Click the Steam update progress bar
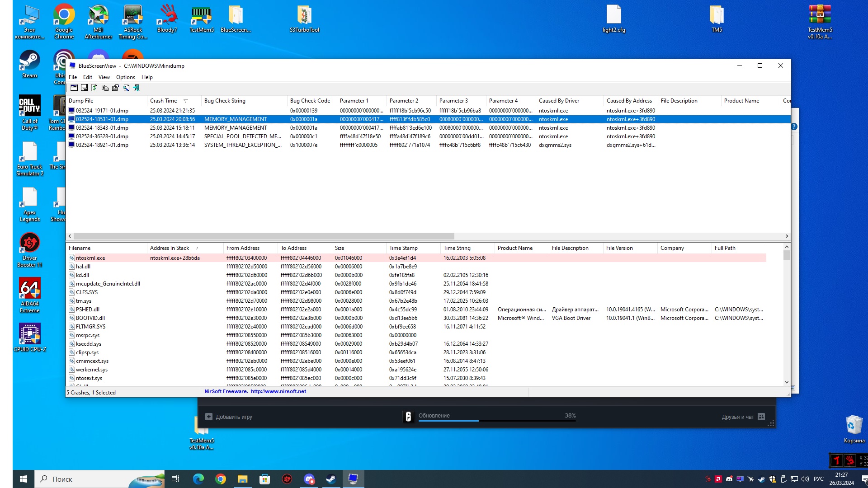This screenshot has width=868, height=488. point(497,420)
